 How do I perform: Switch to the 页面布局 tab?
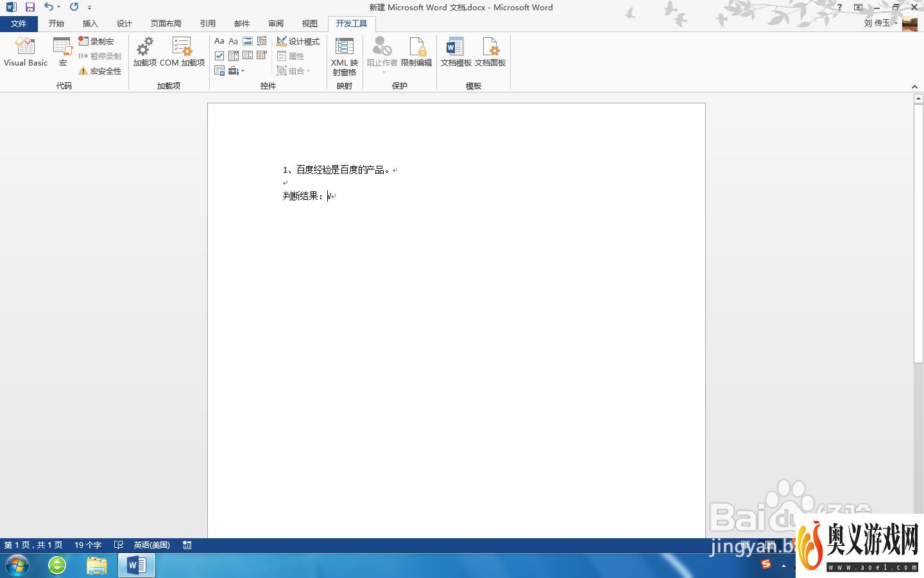(x=166, y=24)
